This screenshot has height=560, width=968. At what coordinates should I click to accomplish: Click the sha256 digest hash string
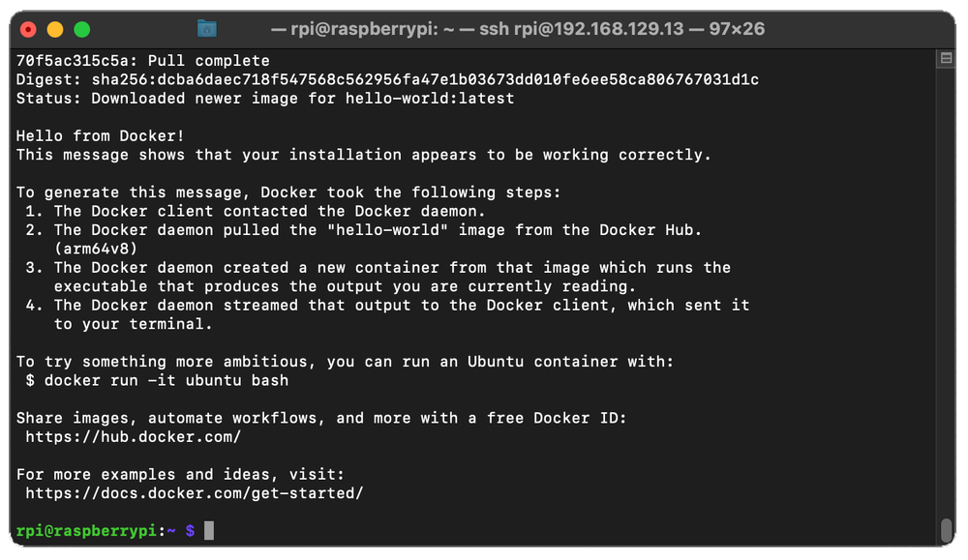pos(426,79)
